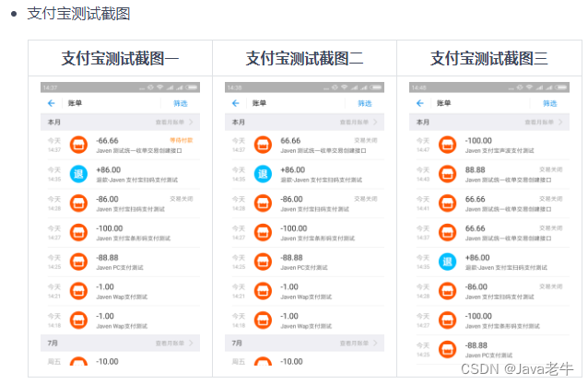The width and height of the screenshot is (588, 384).
Task: Tap the back arrow in 支付宝测试截图三
Action: (x=420, y=103)
